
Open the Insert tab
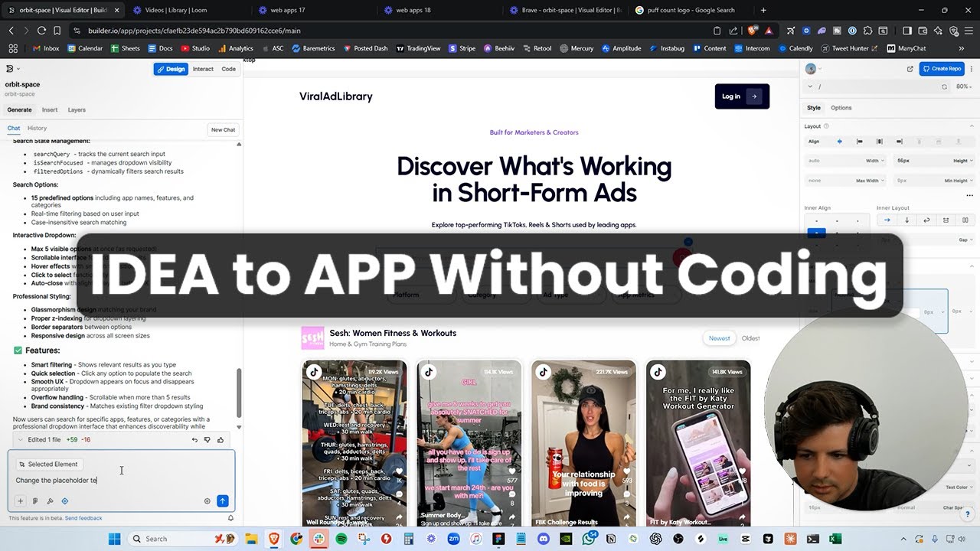(50, 110)
